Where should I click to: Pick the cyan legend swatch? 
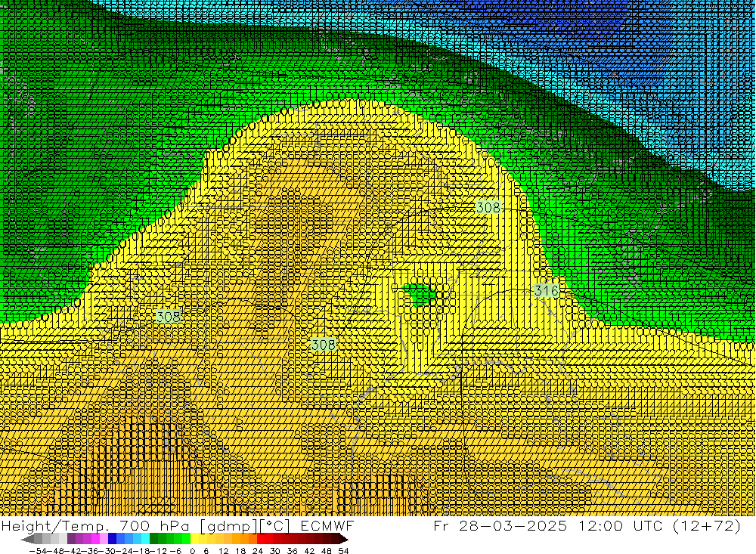145,539
